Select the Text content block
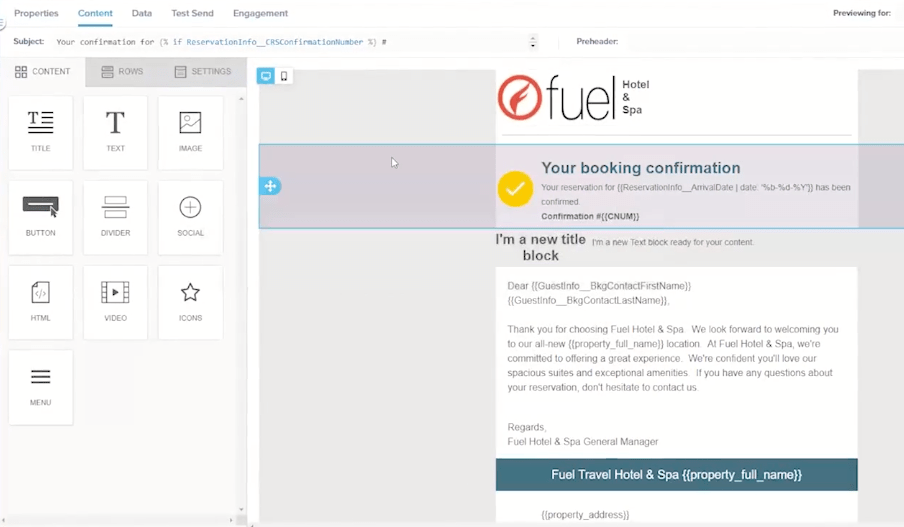 pyautogui.click(x=115, y=133)
